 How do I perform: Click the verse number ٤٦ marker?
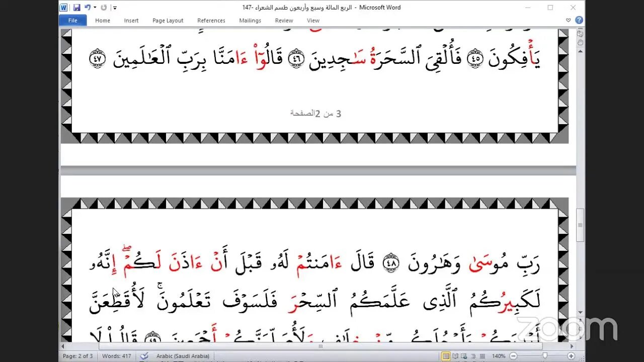click(x=296, y=59)
